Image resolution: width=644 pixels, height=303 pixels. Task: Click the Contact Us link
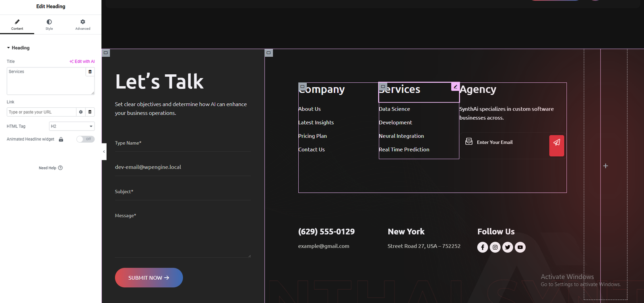click(312, 149)
